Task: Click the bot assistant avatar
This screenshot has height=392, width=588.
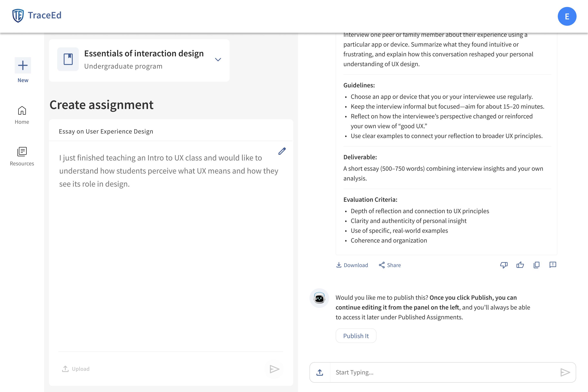Action: [319, 298]
